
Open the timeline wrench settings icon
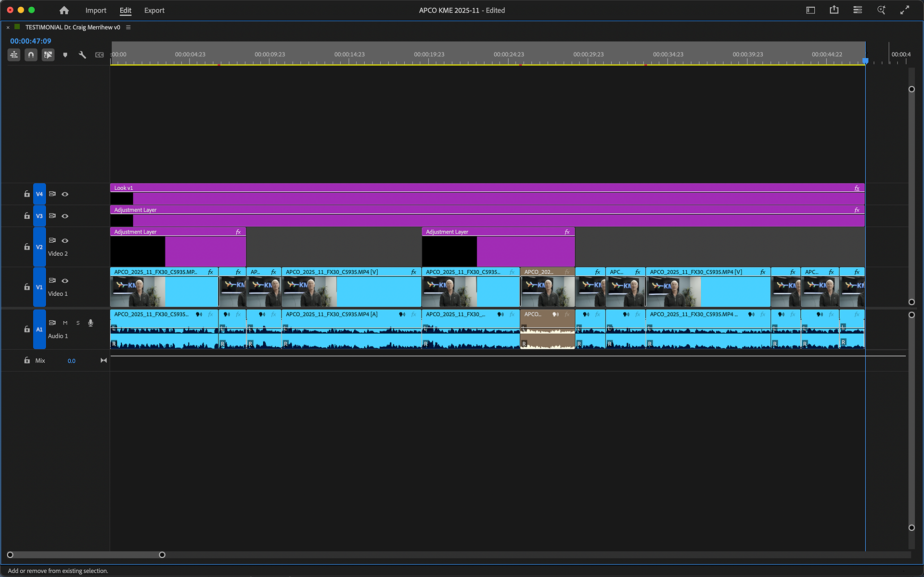(x=82, y=54)
